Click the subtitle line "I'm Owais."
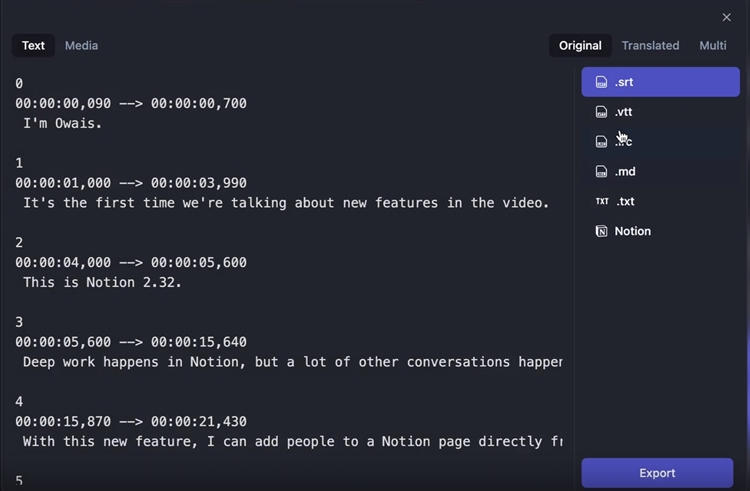This screenshot has width=750, height=491. [63, 123]
